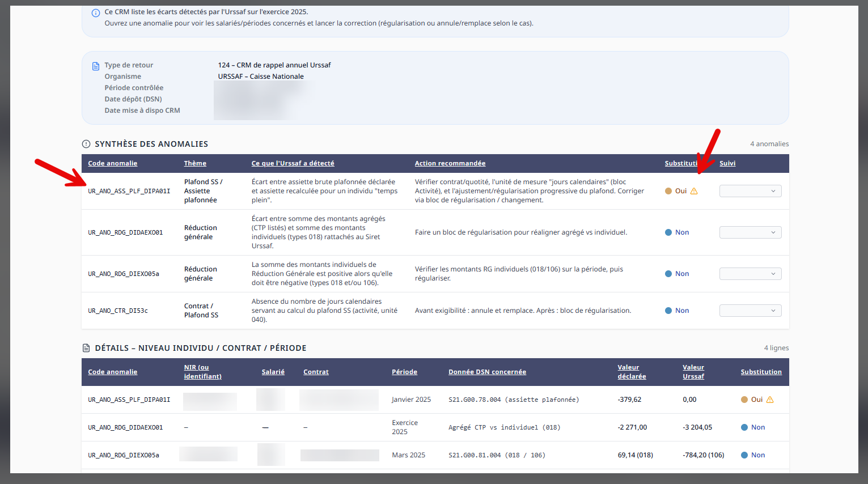
Task: Sort details table by Contrat
Action: (316, 372)
